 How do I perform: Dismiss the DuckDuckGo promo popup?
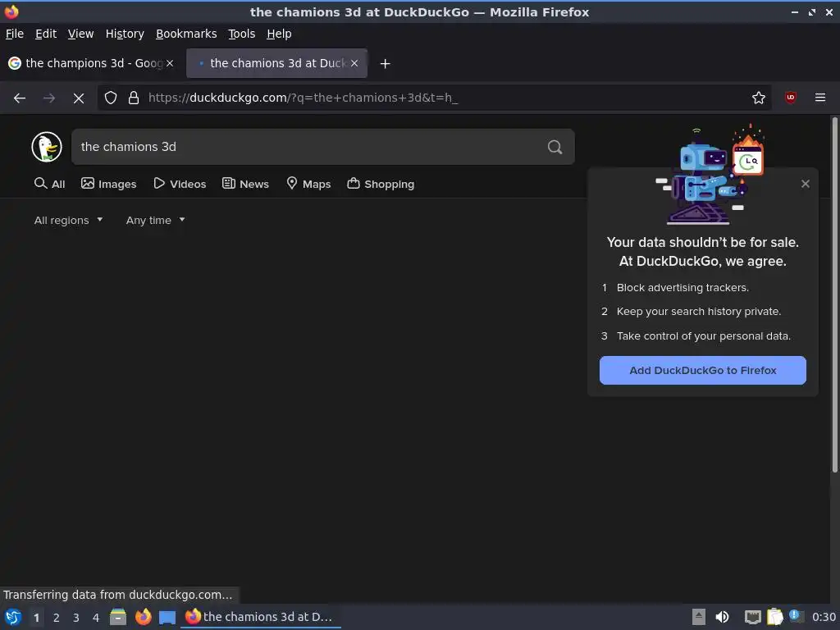[x=806, y=184]
